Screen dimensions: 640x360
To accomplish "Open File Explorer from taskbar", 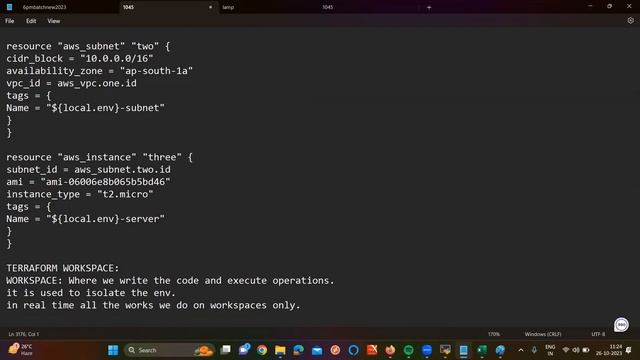I will (x=280, y=350).
